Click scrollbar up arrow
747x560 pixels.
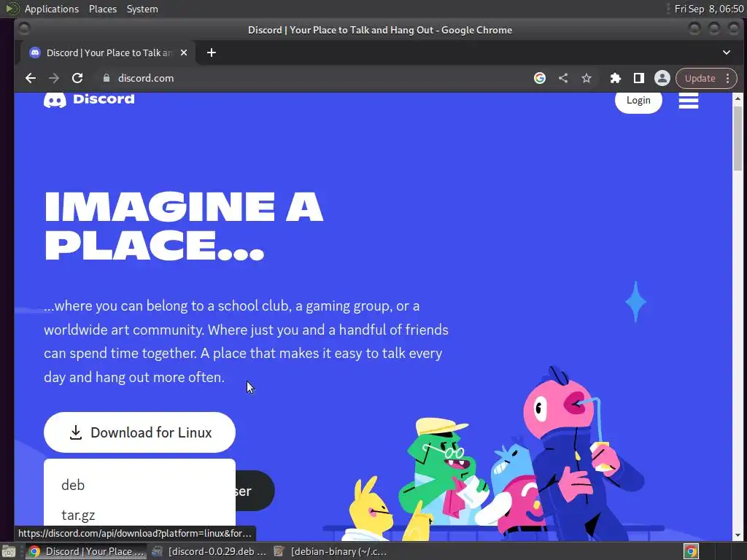tap(738, 98)
